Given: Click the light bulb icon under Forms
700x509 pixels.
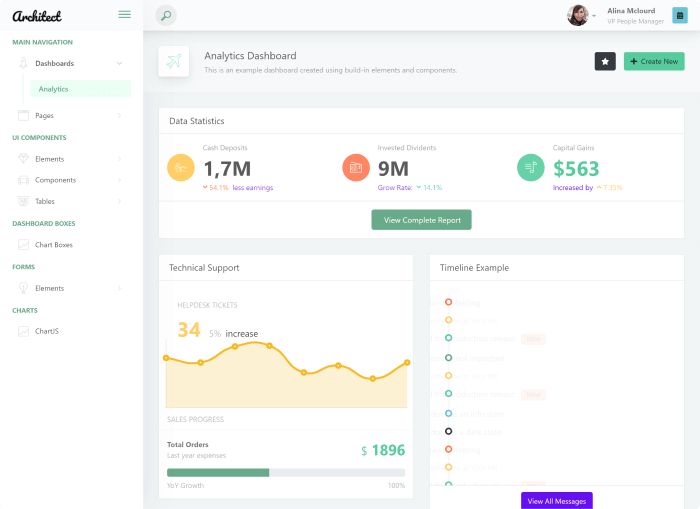Looking at the screenshot, I should [x=23, y=288].
